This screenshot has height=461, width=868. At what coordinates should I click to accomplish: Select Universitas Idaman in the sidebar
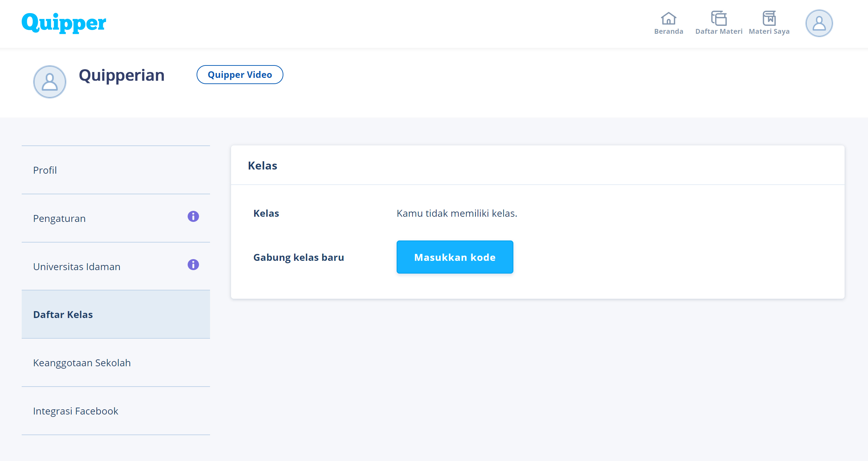[x=116, y=266]
